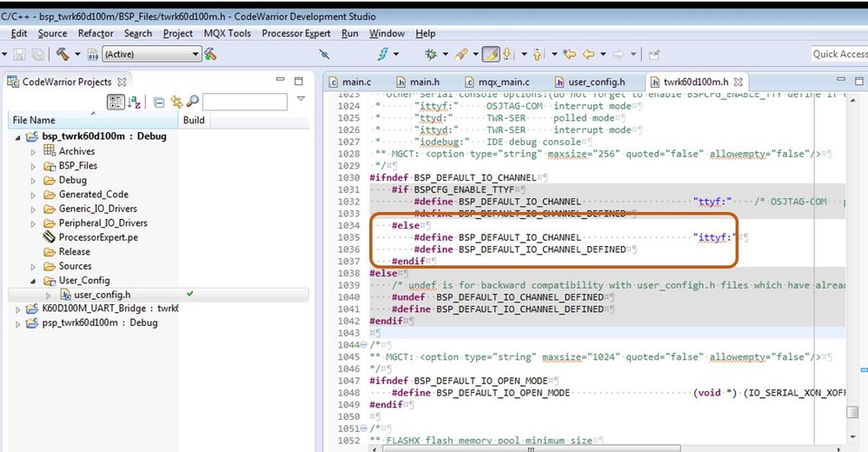Open the Processor Expert menu
The height and width of the screenshot is (452, 868).
pos(296,33)
